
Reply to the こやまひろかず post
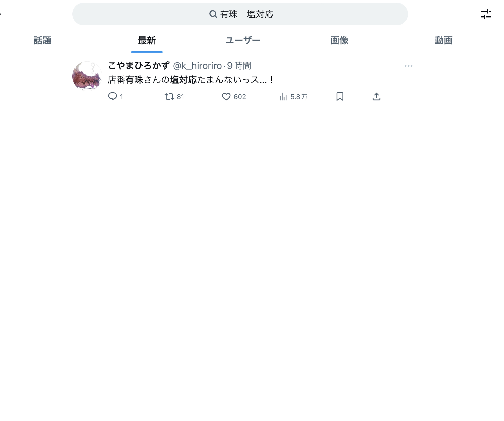pyautogui.click(x=115, y=97)
